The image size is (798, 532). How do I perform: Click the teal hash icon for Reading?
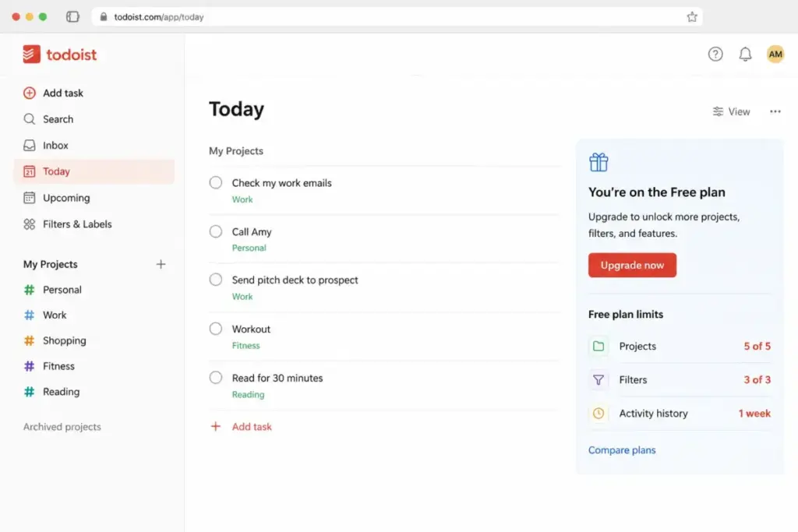(x=30, y=392)
